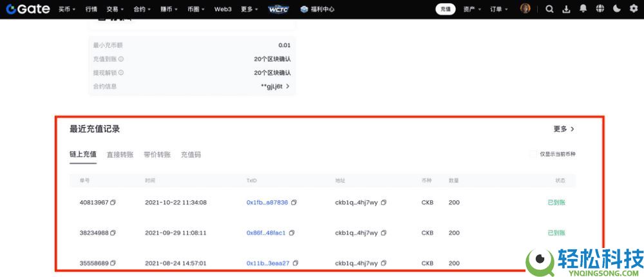This screenshot has width=644, height=277.
Task: Click timestamp 2021-08-24 14:57:01
Action: coord(176,263)
